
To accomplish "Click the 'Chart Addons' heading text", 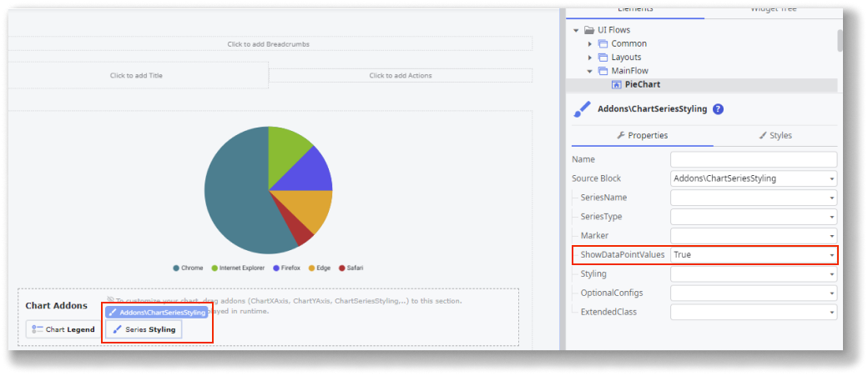I will click(57, 306).
